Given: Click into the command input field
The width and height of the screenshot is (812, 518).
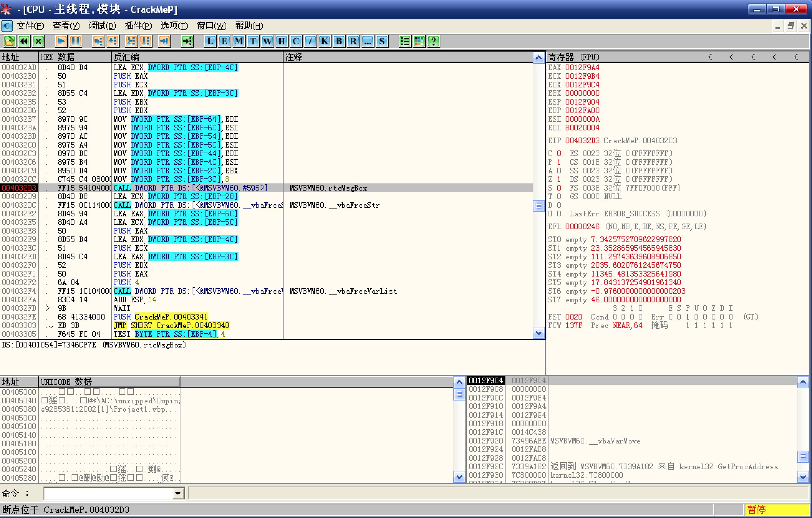Looking at the screenshot, I should (x=107, y=494).
